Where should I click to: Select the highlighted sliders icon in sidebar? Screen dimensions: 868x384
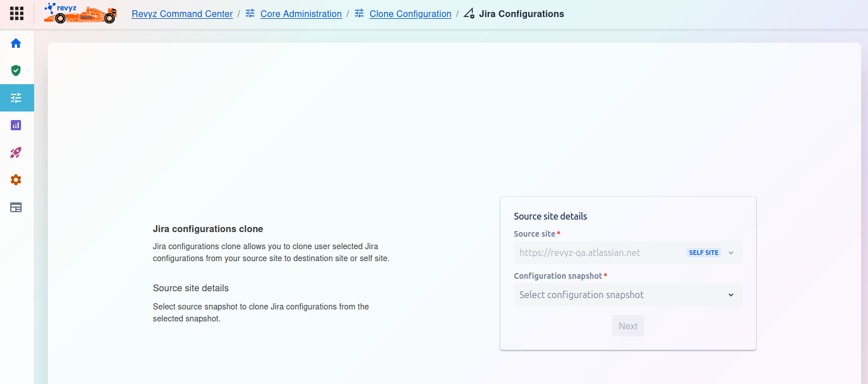coord(16,98)
